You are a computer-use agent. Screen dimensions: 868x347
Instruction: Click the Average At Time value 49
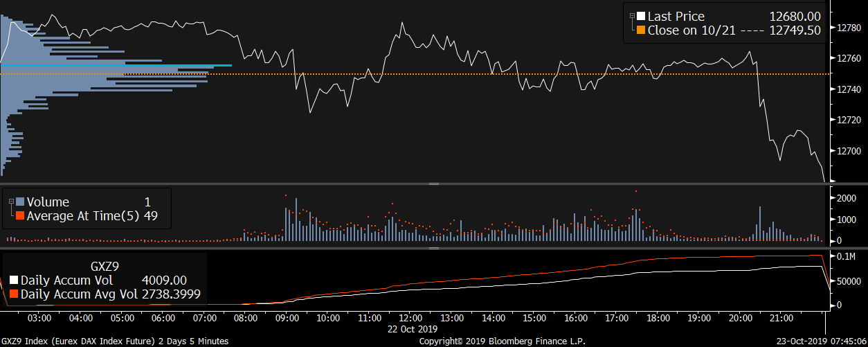click(x=151, y=216)
